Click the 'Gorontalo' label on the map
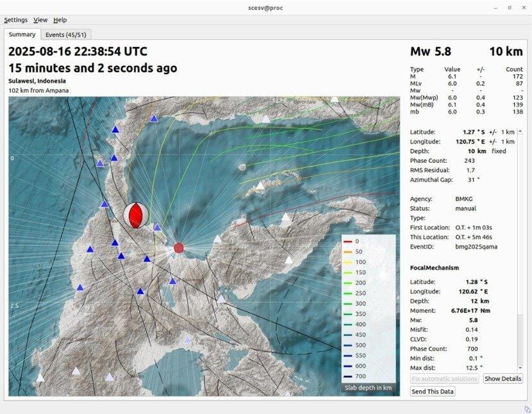 304,102
